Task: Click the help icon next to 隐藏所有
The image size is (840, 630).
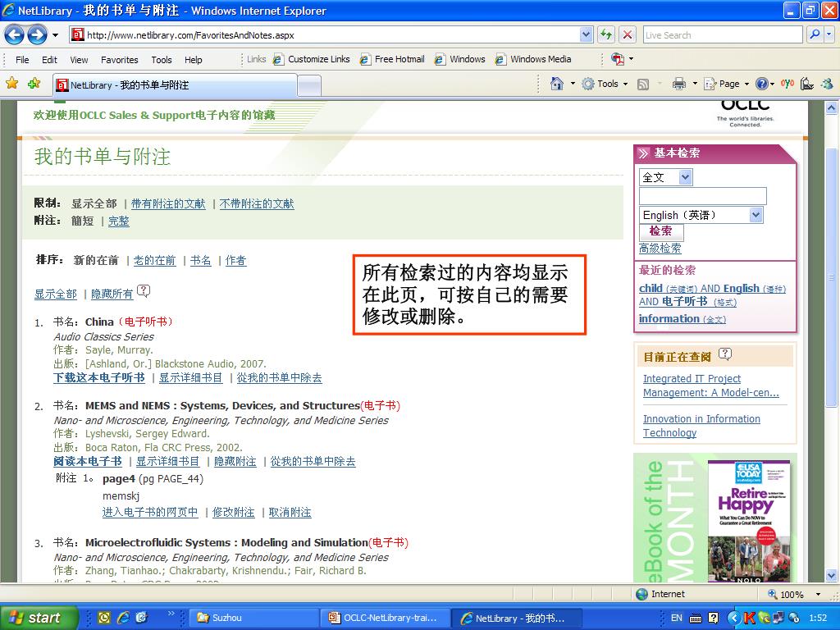Action: 144,291
